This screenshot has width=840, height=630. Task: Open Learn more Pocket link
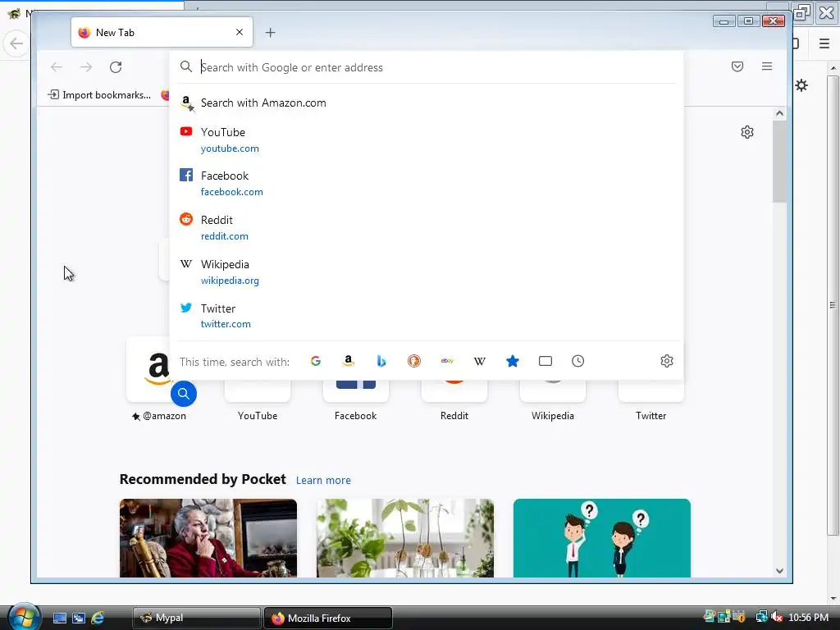[323, 480]
